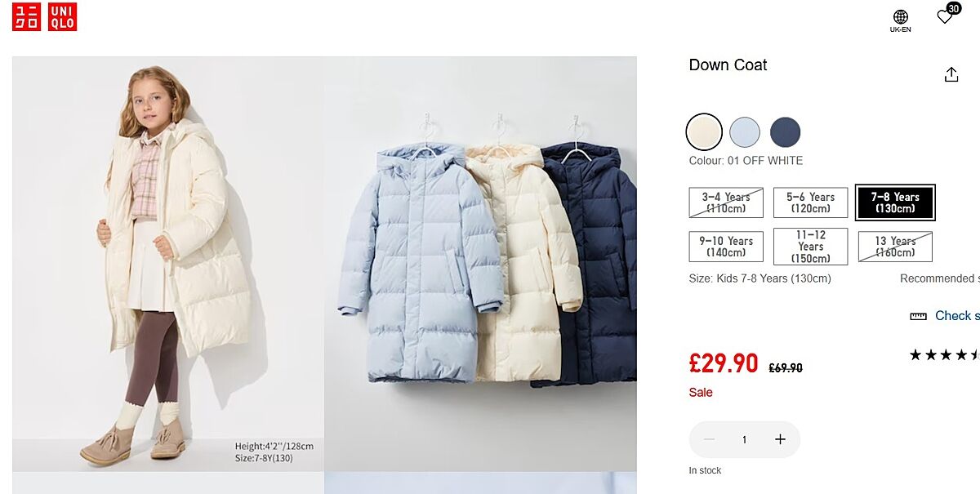Open the model wearing coat photo
Viewport: 980px width, 494px height.
[x=168, y=264]
